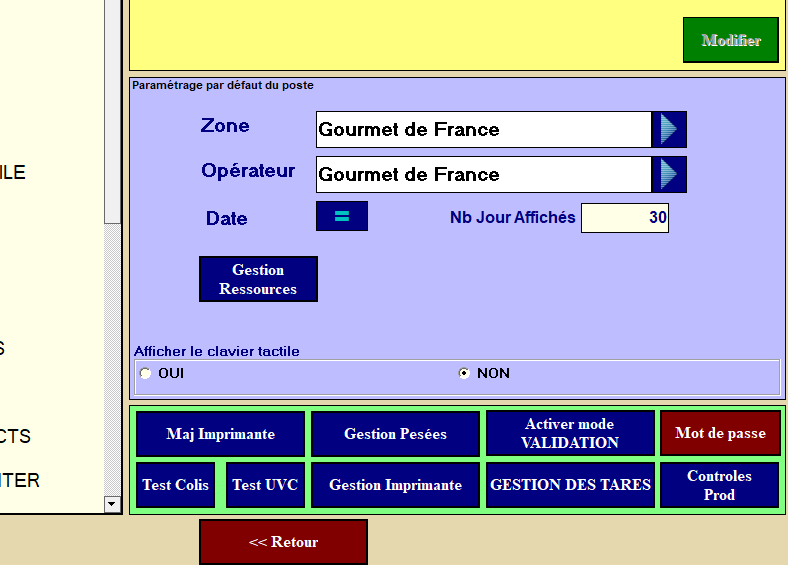
Task: Open Controles Prod
Action: pyautogui.click(x=719, y=484)
